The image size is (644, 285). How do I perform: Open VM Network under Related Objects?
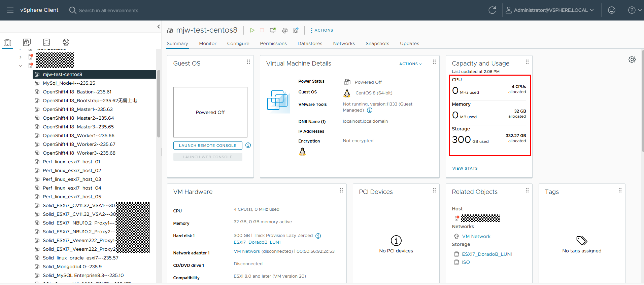[x=476, y=236]
